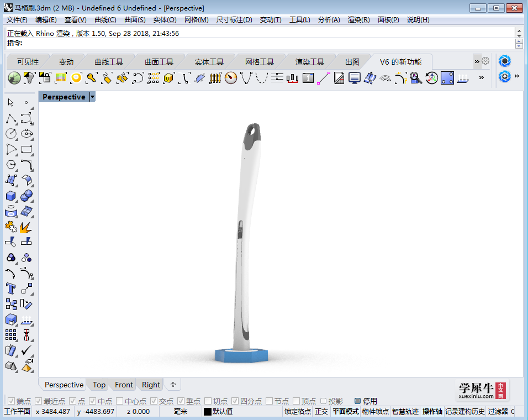The image size is (528, 420).
Task: Select the polyline tool in sidebar
Action: [x=11, y=119]
